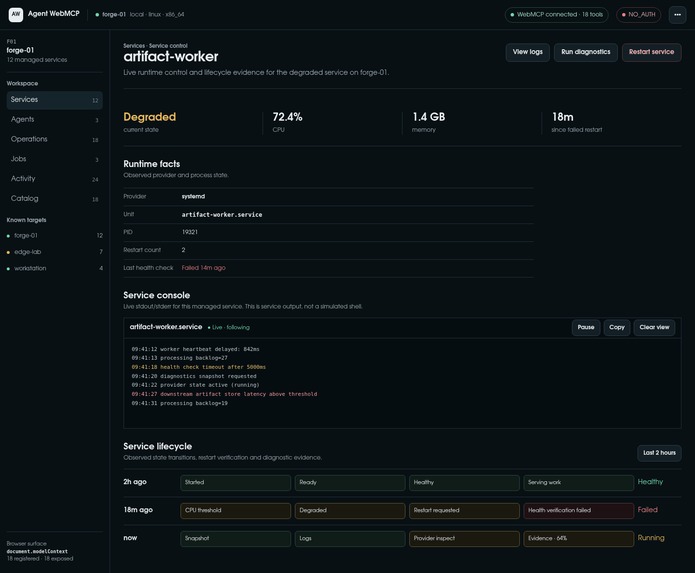Click the WebMCP connected 18 tools badge

coord(557,15)
